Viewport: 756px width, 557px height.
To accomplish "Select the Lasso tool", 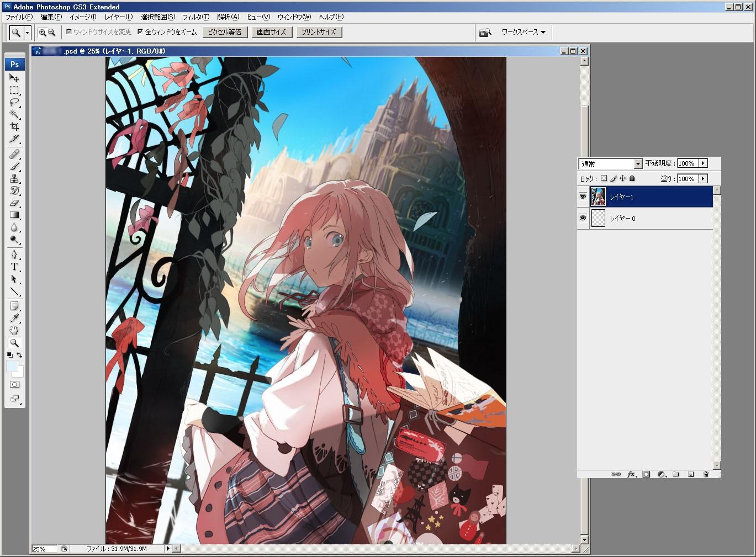I will click(x=14, y=102).
